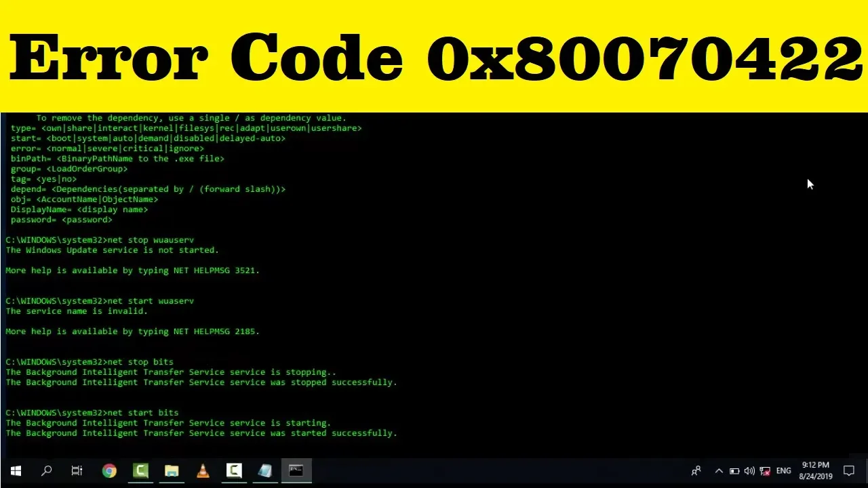Click the 'error=' option line

tap(107, 148)
